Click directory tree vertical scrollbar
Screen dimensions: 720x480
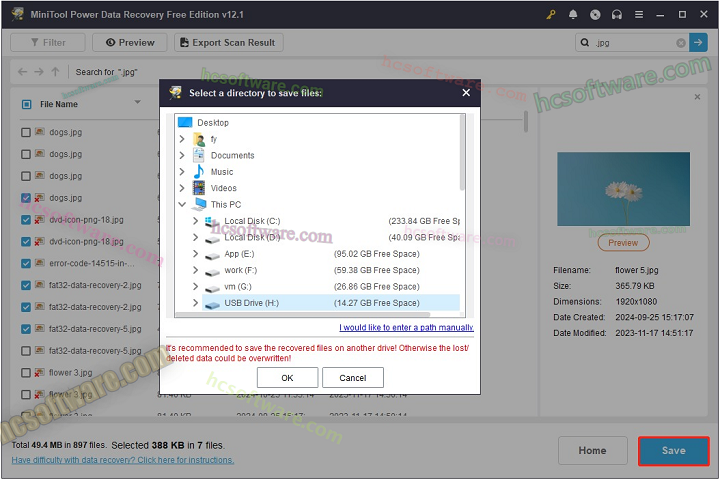click(x=462, y=153)
